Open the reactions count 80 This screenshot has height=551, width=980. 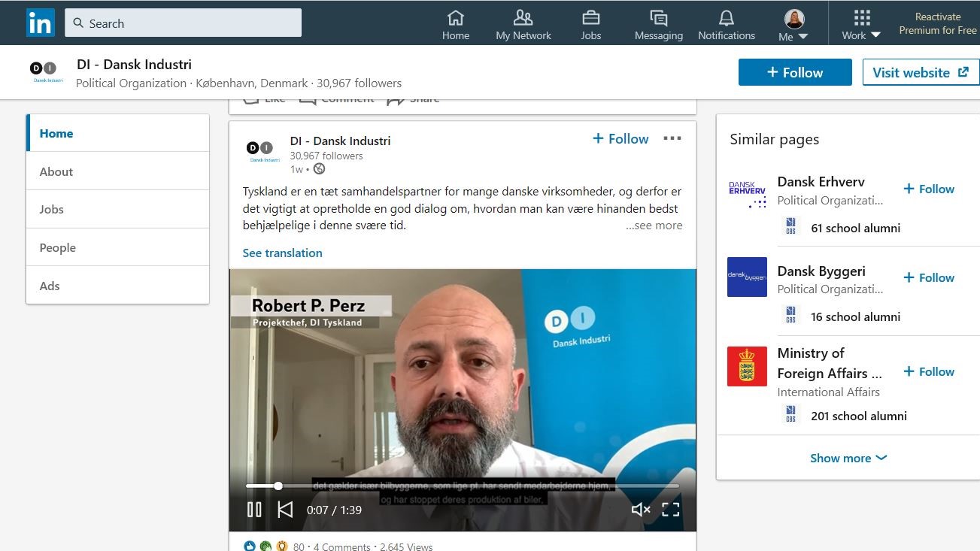click(299, 546)
